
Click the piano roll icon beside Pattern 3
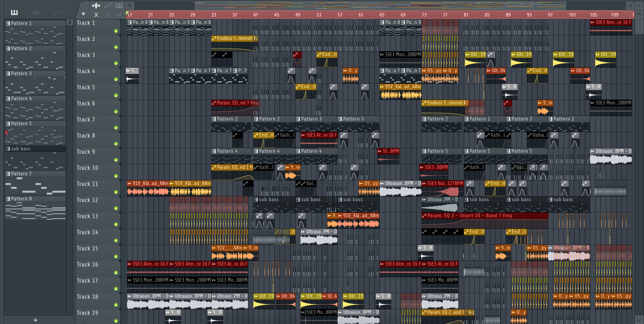point(8,73)
